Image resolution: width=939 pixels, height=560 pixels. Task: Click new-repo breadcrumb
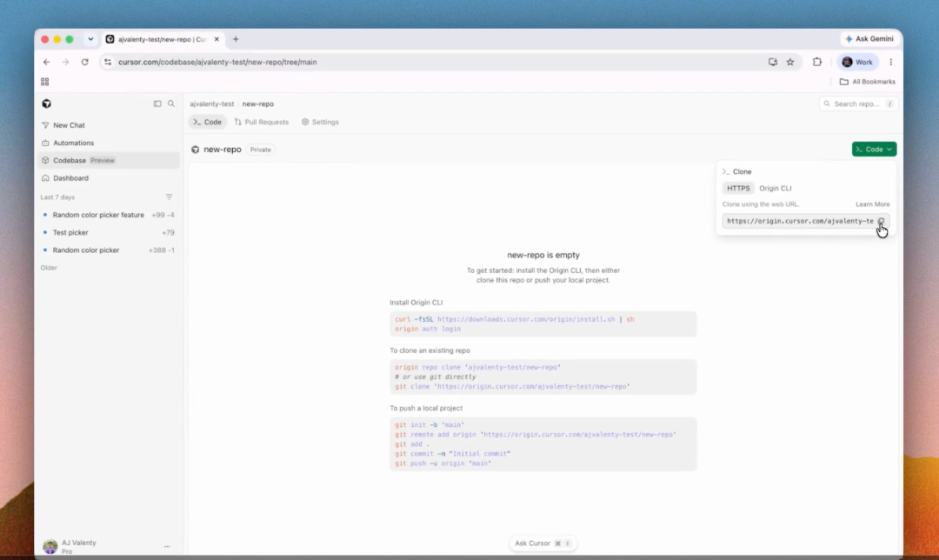(x=258, y=103)
